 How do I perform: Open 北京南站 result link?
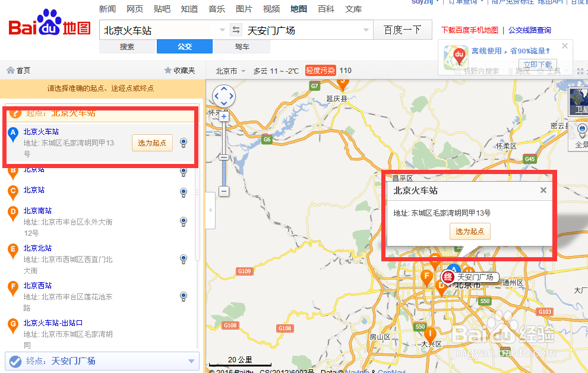(x=37, y=211)
